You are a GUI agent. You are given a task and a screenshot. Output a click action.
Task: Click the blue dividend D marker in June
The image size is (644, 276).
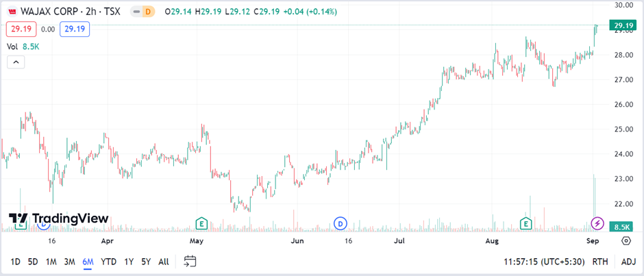coord(340,224)
